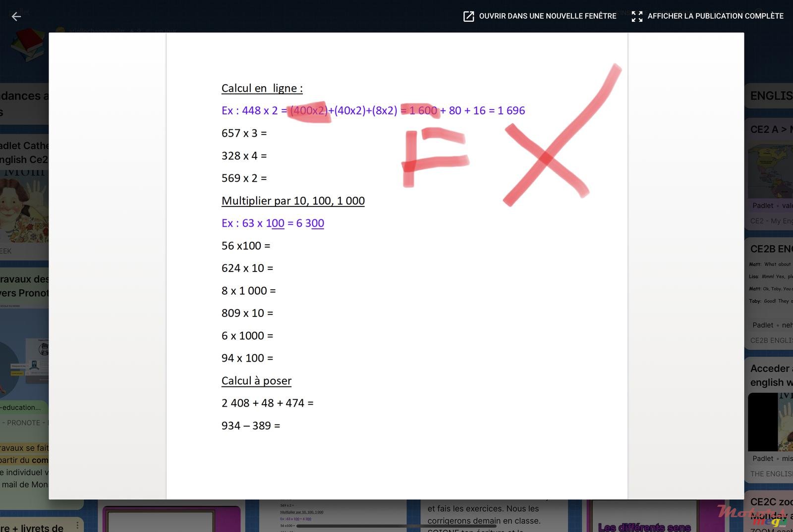This screenshot has height=532, width=793.
Task: Click the open in new window icon
Action: click(468, 16)
